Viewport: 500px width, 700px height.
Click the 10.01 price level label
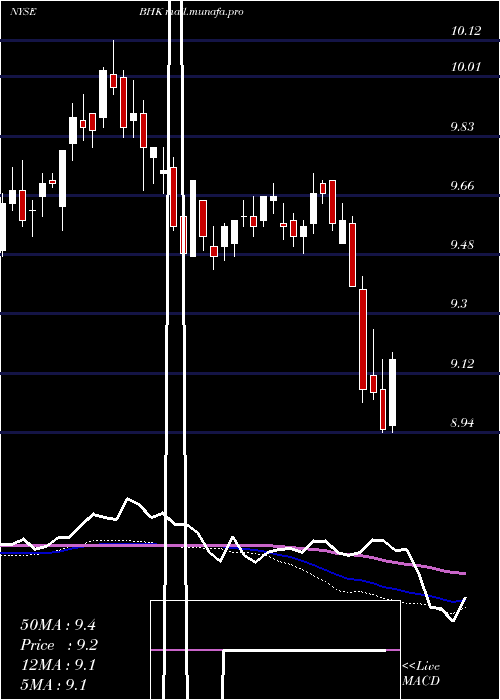466,67
